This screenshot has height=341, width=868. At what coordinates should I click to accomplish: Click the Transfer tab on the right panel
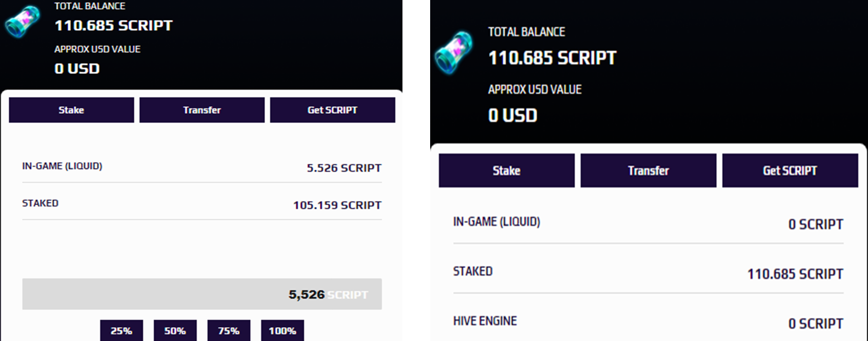[648, 170]
